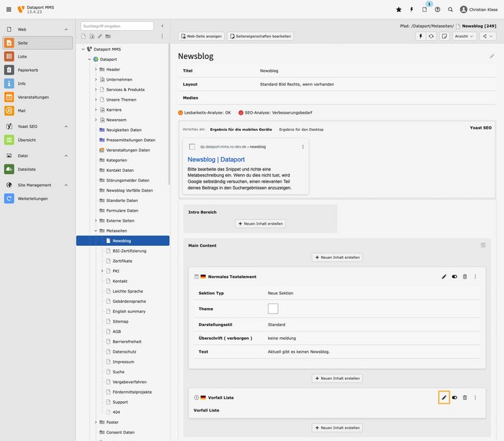Open the bookmarks star icon in top bar
The image size is (504, 441).
point(399,10)
